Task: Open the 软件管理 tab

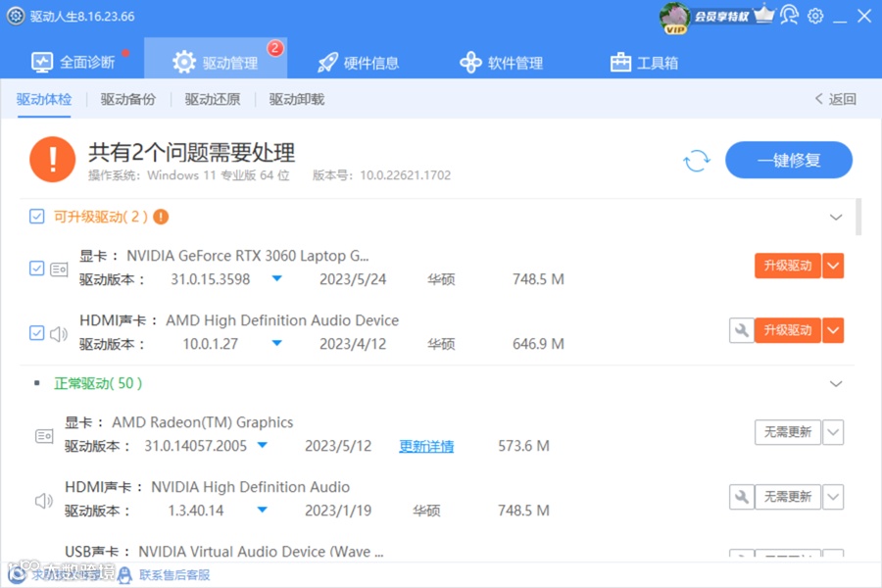Action: (501, 62)
